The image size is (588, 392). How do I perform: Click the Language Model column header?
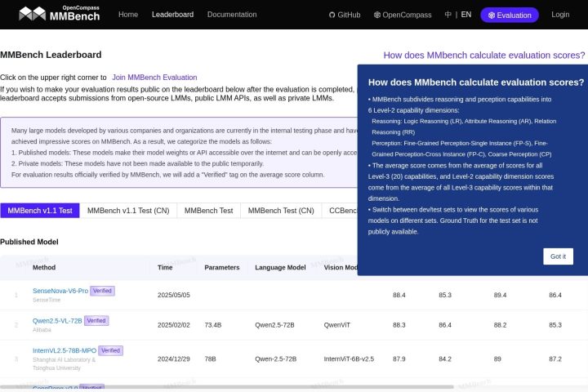pyautogui.click(x=280, y=268)
